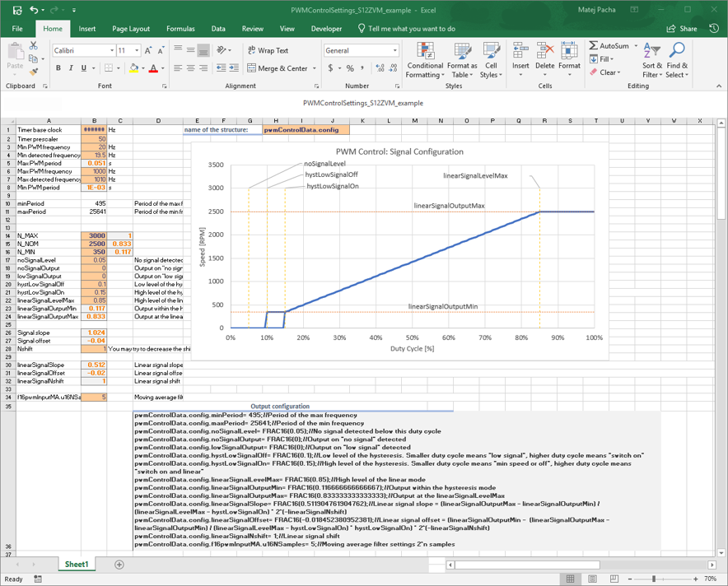
Task: Select the Cut (scissors) icon
Action: tap(33, 45)
